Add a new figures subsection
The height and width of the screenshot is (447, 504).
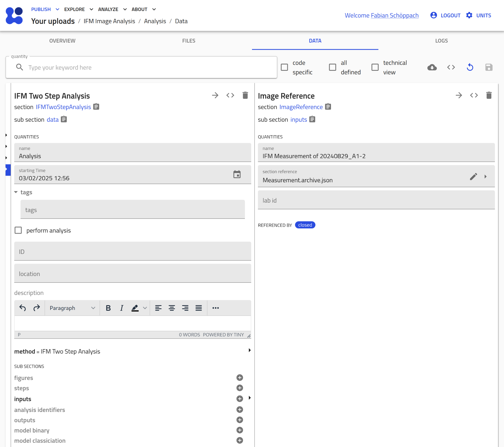tap(239, 378)
